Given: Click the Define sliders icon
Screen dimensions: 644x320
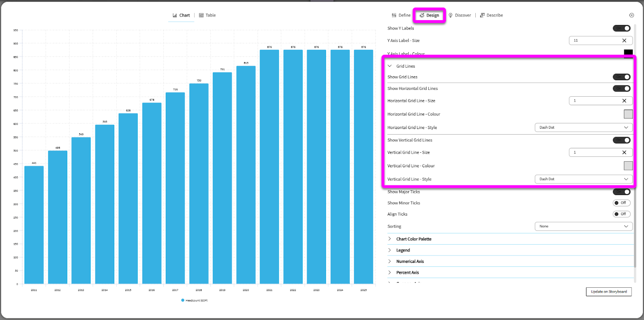Looking at the screenshot, I should 394,15.
